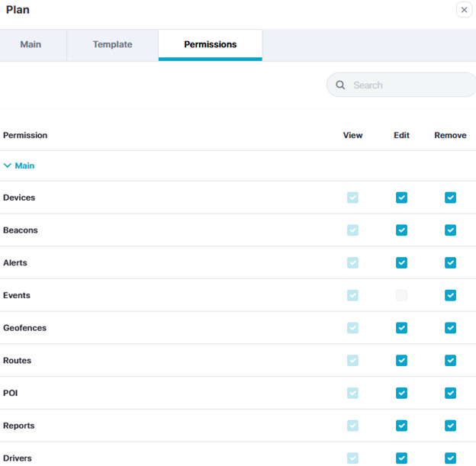Image resolution: width=476 pixels, height=466 pixels.
Task: Enable the Edit checkbox for Events
Action: (x=401, y=295)
